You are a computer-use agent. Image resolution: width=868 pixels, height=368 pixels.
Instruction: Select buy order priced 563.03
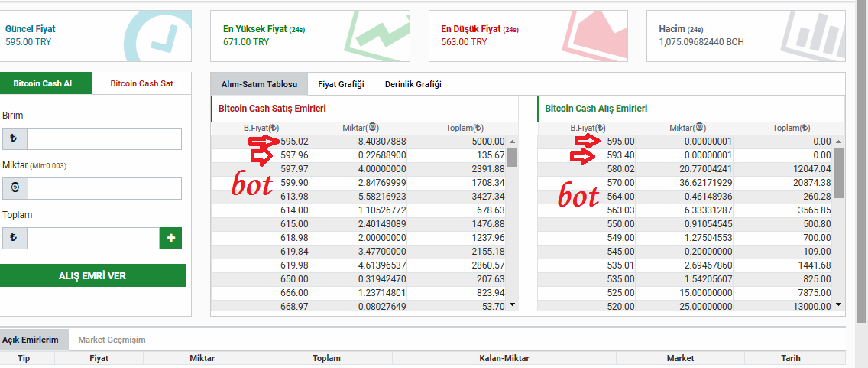click(685, 210)
